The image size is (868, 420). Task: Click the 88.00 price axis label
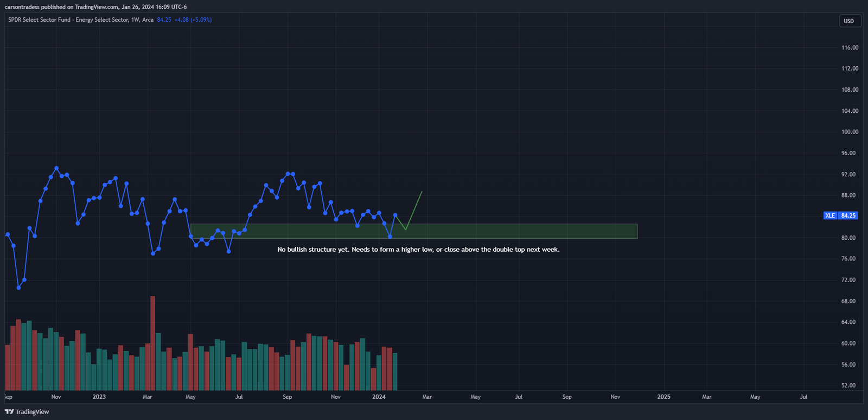[848, 195]
